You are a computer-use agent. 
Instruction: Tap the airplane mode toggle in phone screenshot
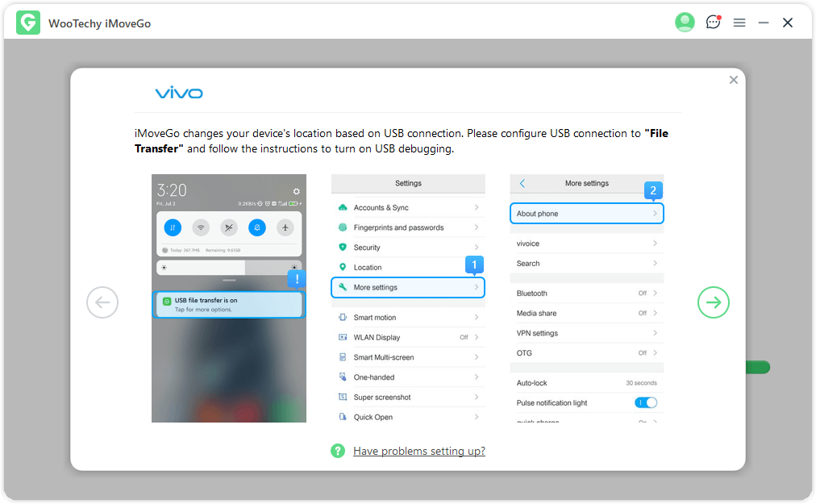pos(285,227)
